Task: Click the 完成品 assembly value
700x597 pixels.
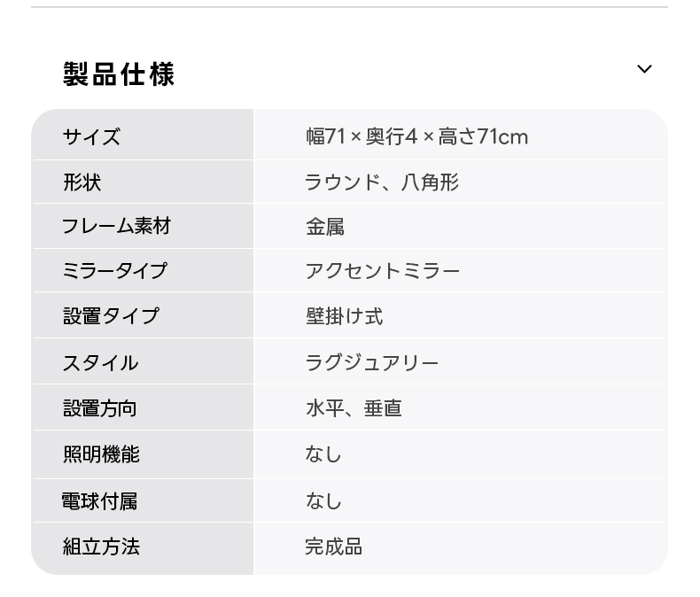Action: pos(334,547)
